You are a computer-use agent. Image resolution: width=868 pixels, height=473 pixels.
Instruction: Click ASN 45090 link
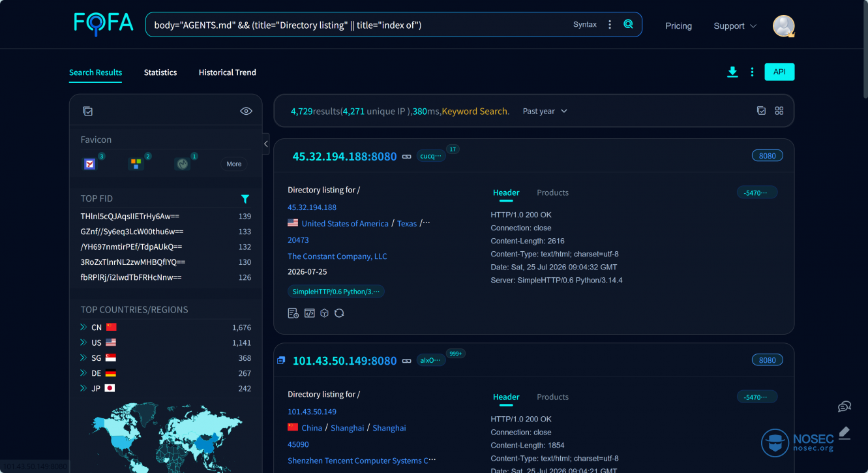(298, 444)
